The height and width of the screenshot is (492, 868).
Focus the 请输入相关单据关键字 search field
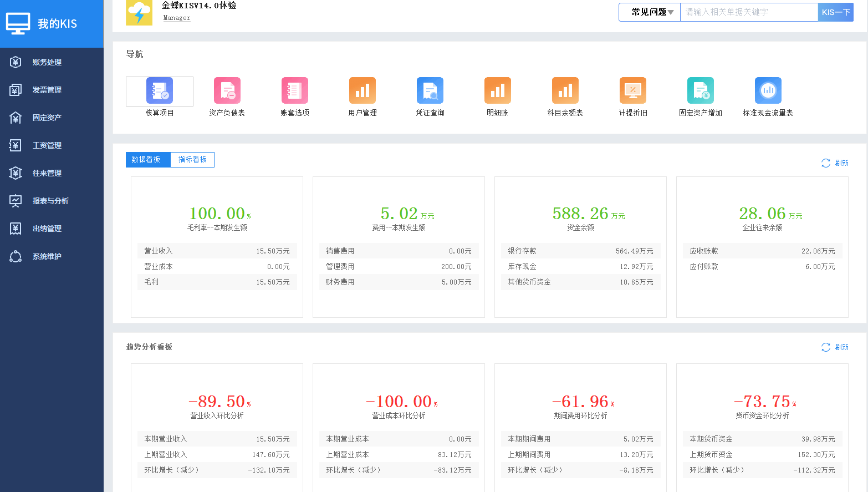point(749,12)
